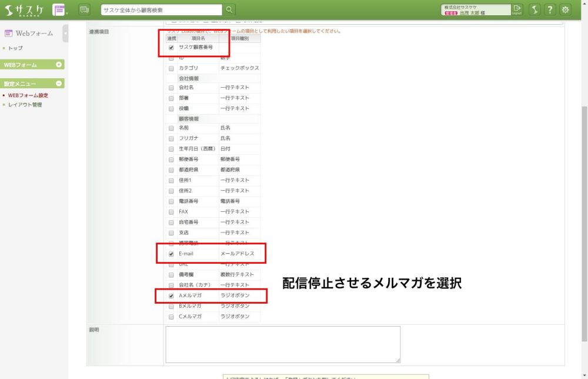588x379 pixels.
Task: Check the 自宅番号 checkbox
Action: point(171,223)
